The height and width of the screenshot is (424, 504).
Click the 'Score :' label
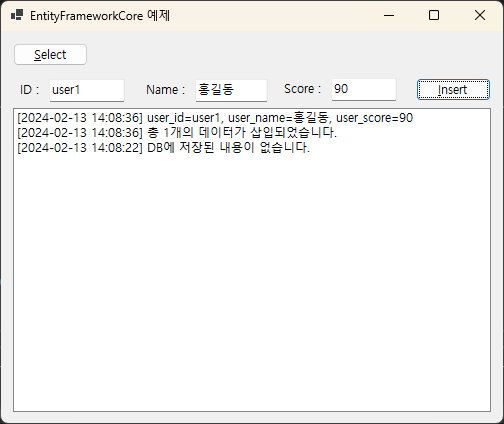tap(302, 89)
